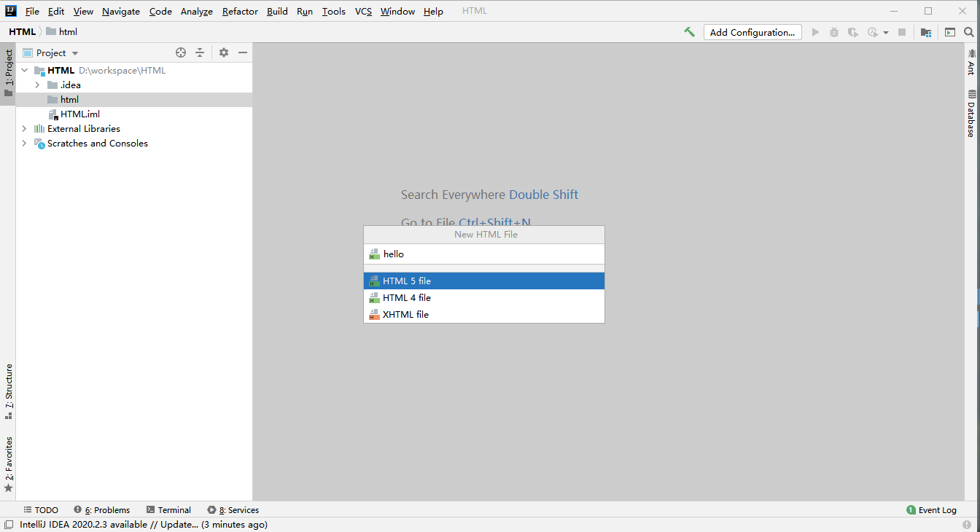Screen dimensions: 980x532
Task: Click the file name field containing hello
Action: pos(484,254)
